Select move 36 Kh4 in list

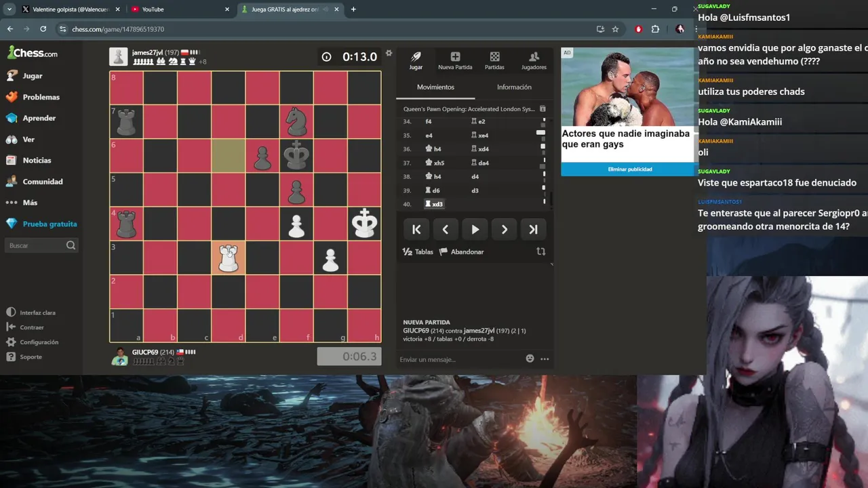click(433, 149)
